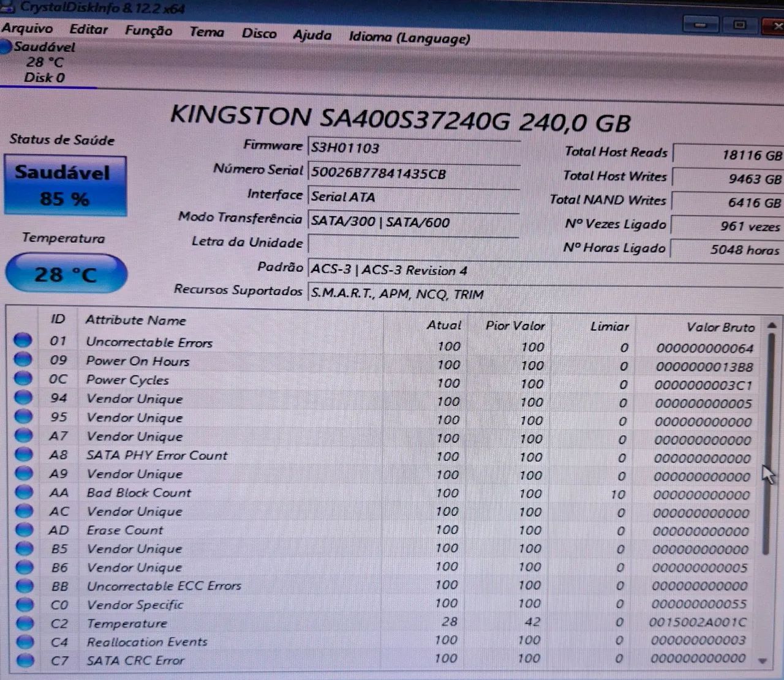Click the Recursos Suportados field
This screenshot has height=680, width=784.
tap(545, 294)
